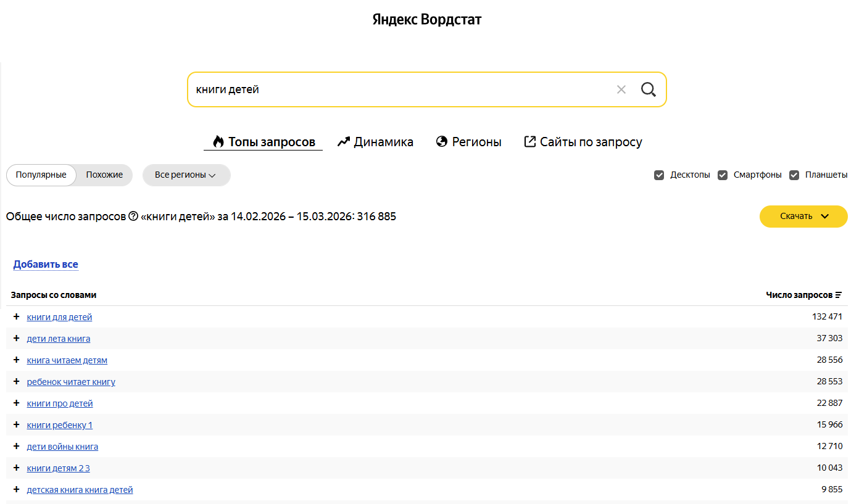Add 'дети войны книга' with its plus icon

coord(17,446)
